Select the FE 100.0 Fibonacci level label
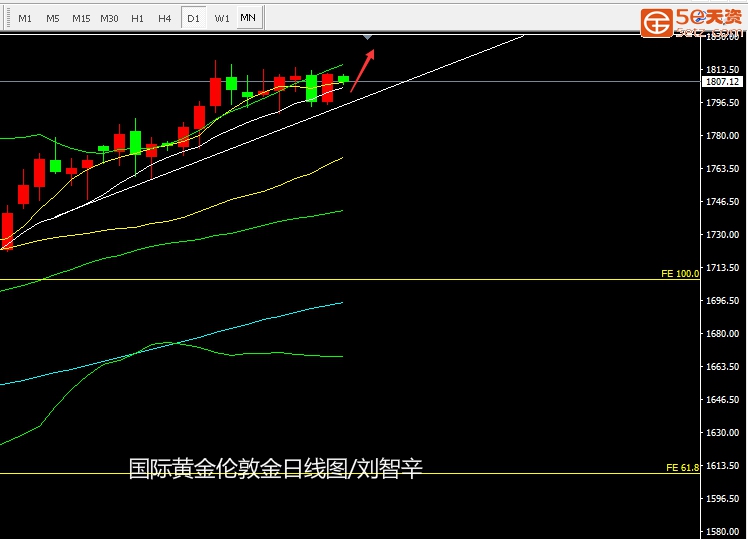The image size is (748, 539). [680, 273]
